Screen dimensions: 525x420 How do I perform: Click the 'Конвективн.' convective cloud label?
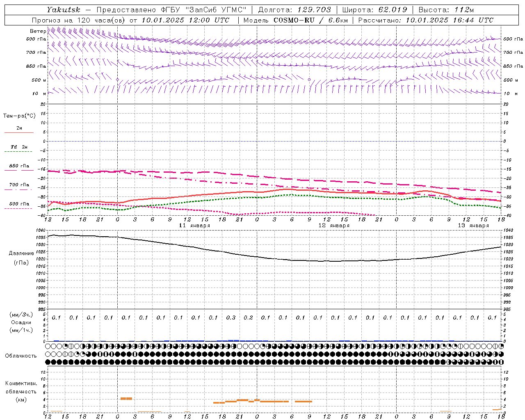pos(21,383)
